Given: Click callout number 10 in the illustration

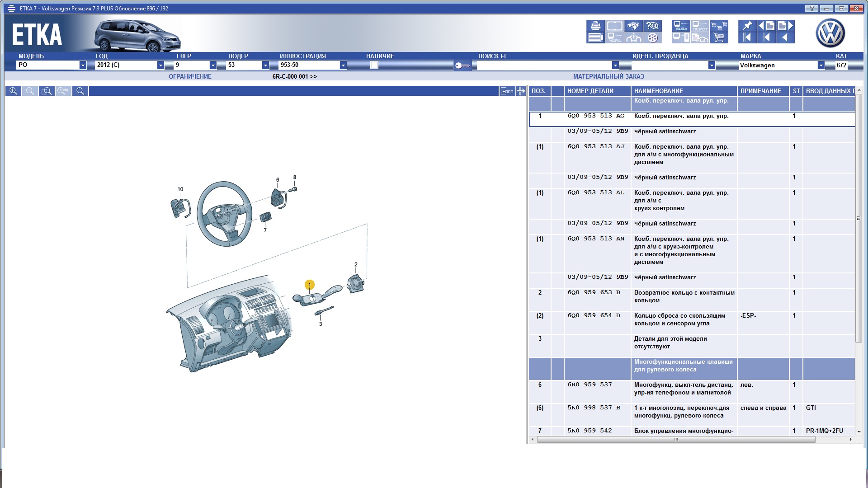Looking at the screenshot, I should (x=180, y=189).
